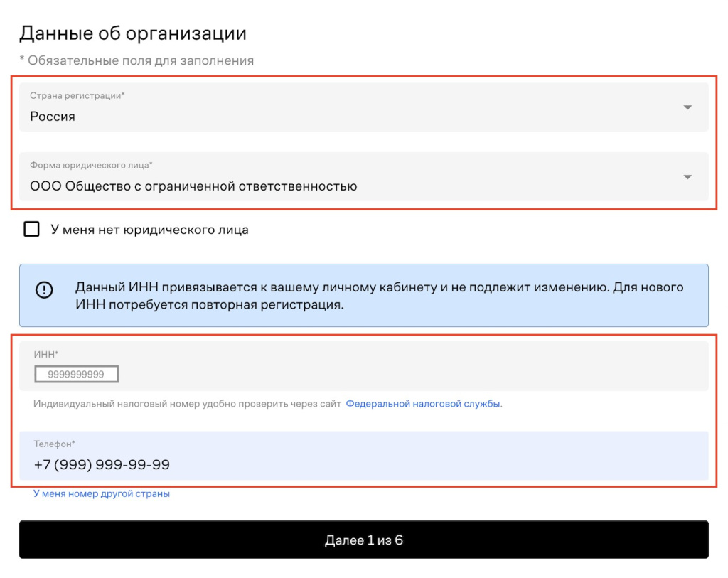This screenshot has height=578, width=728.
Task: Open the legal entity form dropdown arrow
Action: [x=687, y=177]
